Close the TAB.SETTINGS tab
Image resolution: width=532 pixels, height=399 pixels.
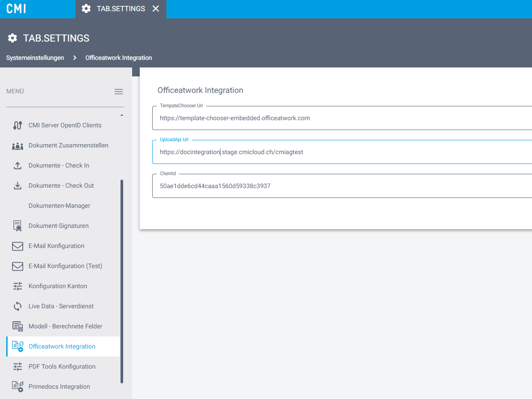156,9
